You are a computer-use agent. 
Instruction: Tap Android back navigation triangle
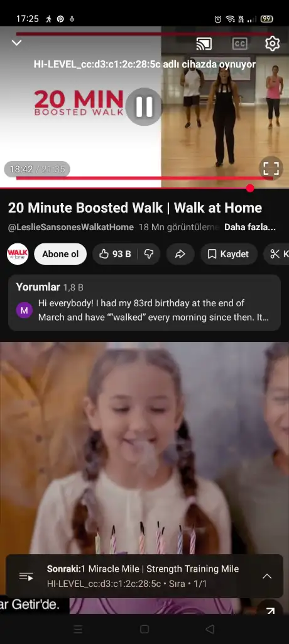click(210, 629)
